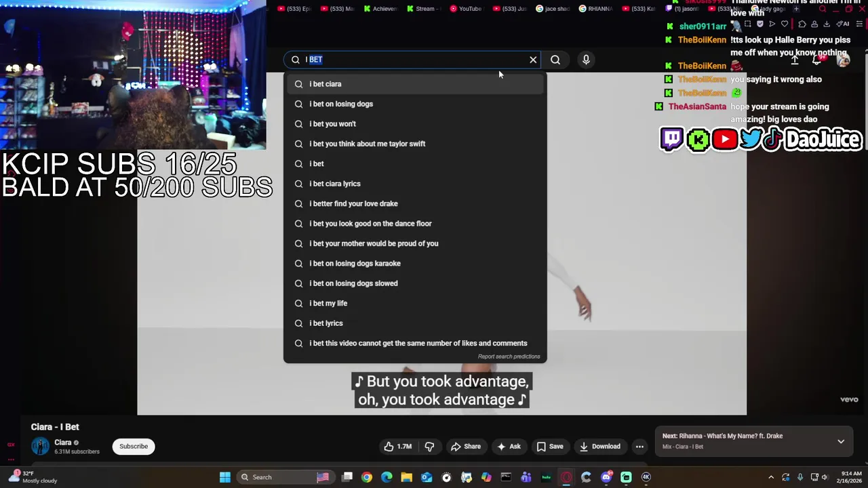Switch to the "jace shad" Google tab

[x=553, y=9]
